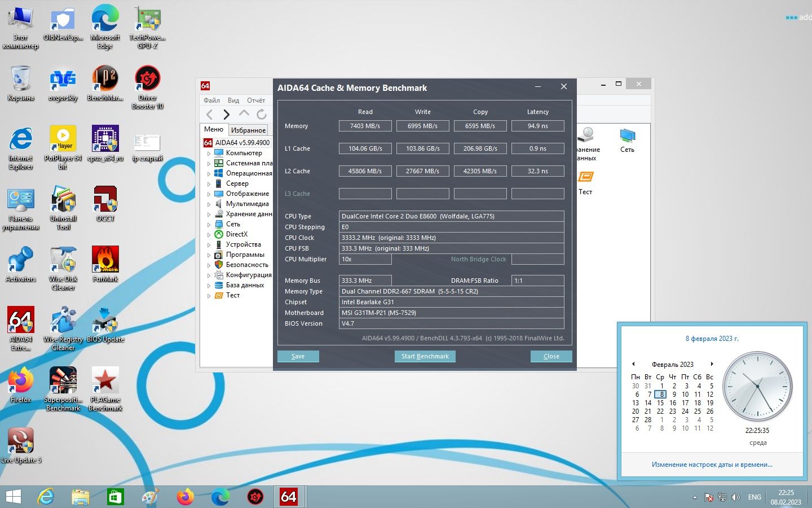Screen dimensions: 812x508
Task: Expand the Компьютер tree node
Action: [209, 154]
